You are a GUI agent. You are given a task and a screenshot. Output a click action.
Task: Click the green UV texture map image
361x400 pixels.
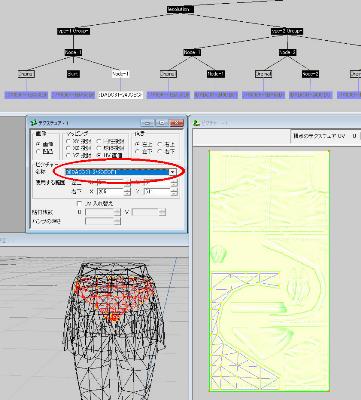click(269, 271)
